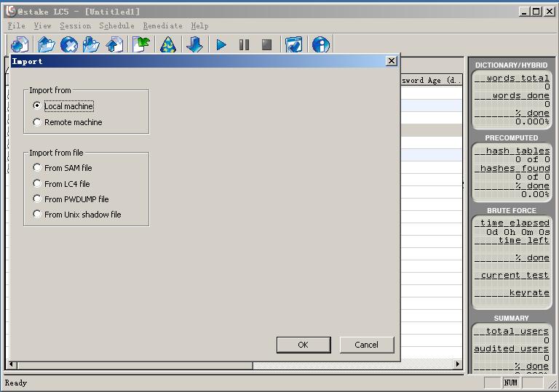Click the document with up arrow toolbar icon
The image size is (559, 392).
[x=114, y=45]
